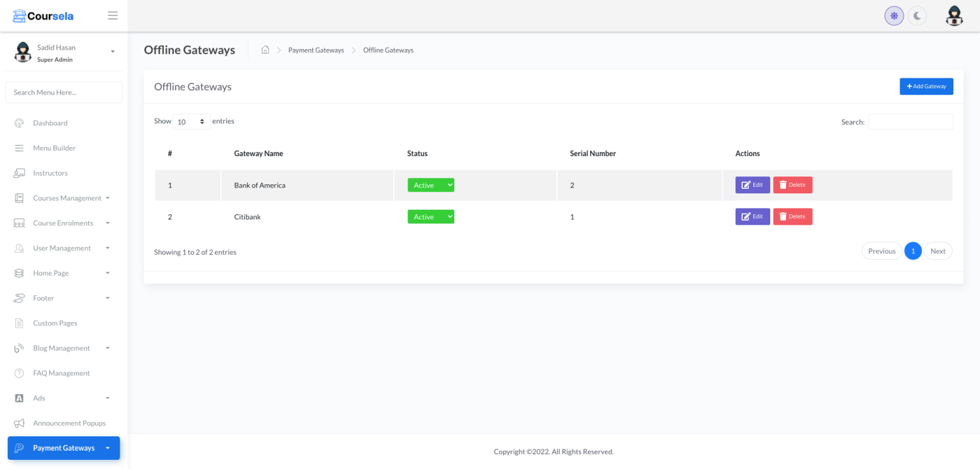Screen dimensions: 980x469
Task: Open Menu Builder in sidebar
Action: [x=54, y=148]
